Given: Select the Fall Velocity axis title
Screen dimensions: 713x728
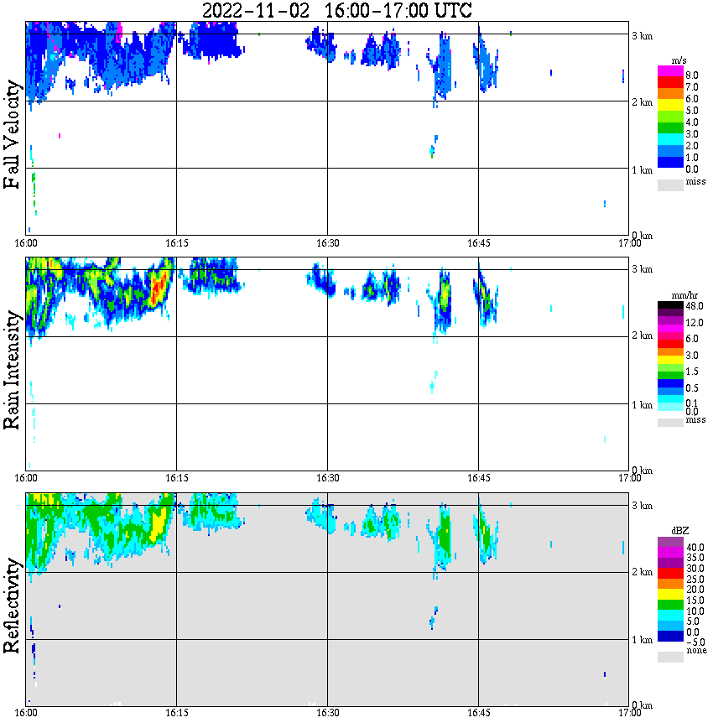Looking at the screenshot, I should (x=12, y=133).
